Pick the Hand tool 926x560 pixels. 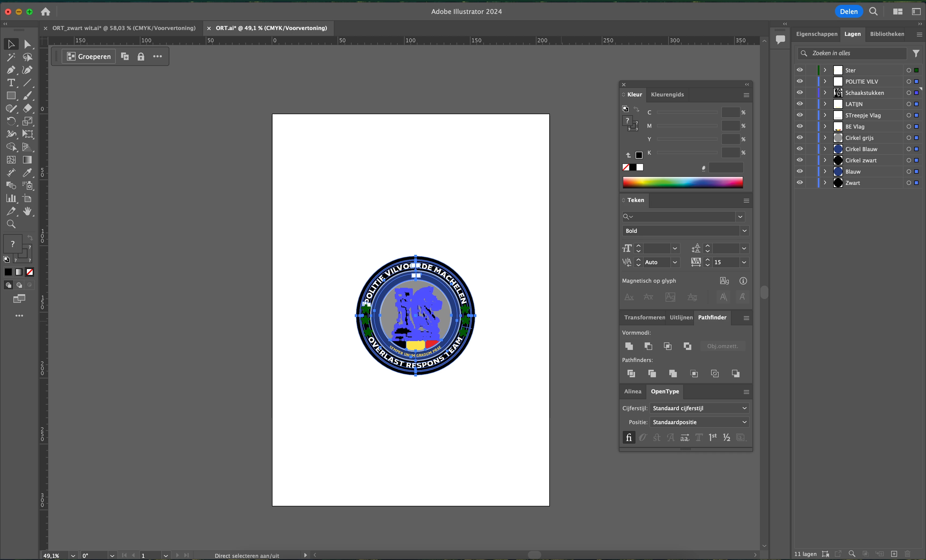27,211
